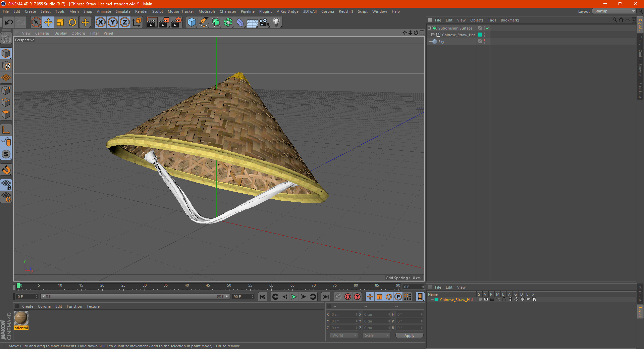This screenshot has height=349, width=644.
Task: Open viewport Cameras menu
Action: point(42,33)
